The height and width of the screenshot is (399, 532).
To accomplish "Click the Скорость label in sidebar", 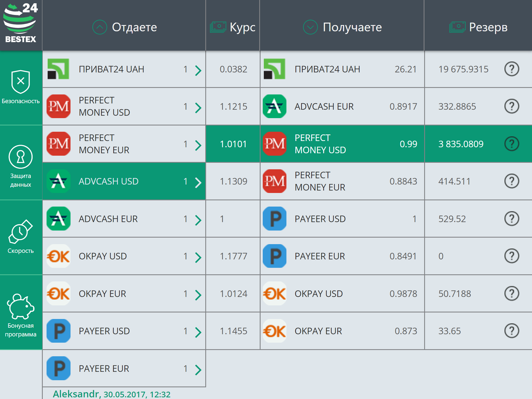I will 21,251.
